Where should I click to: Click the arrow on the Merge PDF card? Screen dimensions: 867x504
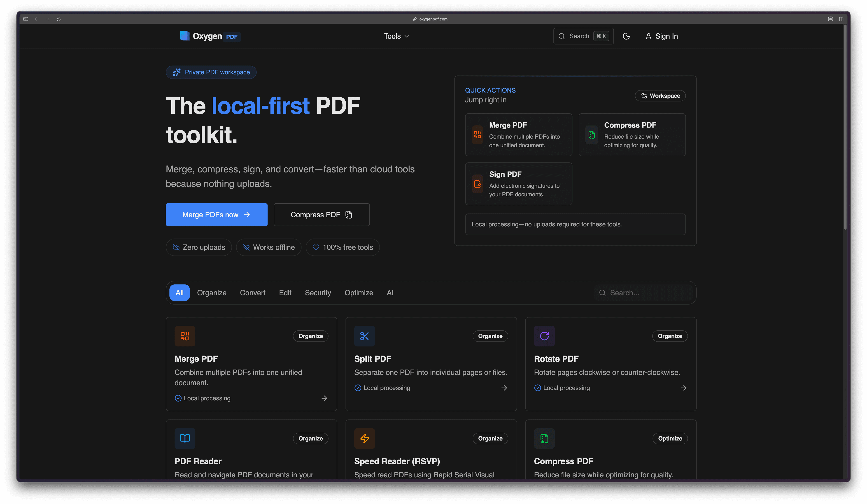pyautogui.click(x=324, y=398)
